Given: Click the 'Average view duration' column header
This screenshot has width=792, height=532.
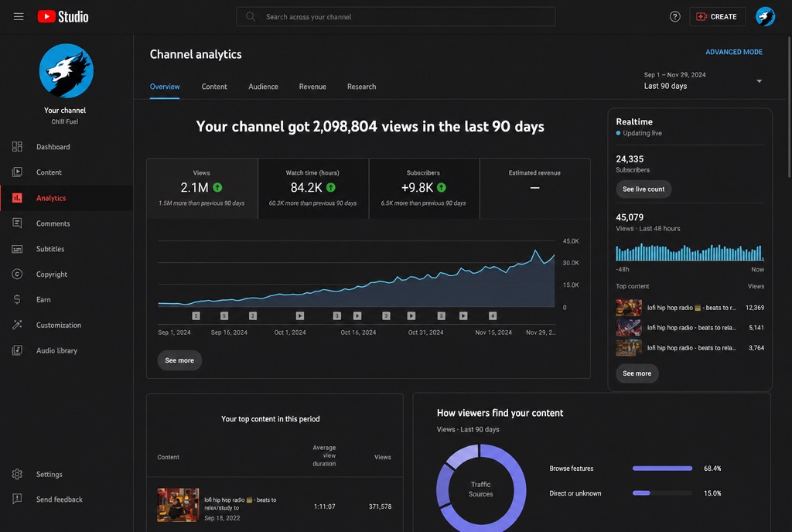Looking at the screenshot, I should [x=324, y=455].
